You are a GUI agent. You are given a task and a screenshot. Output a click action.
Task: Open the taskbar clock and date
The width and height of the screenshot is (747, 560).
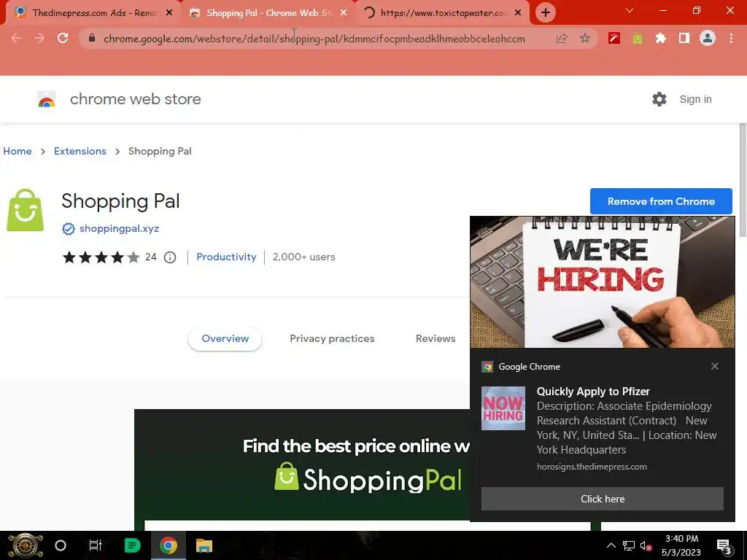(681, 545)
